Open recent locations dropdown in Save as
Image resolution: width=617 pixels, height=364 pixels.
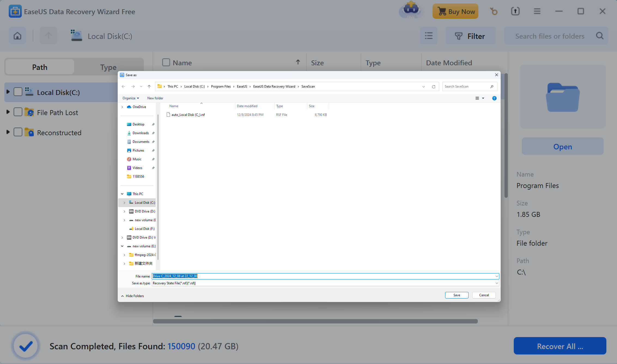(x=141, y=87)
